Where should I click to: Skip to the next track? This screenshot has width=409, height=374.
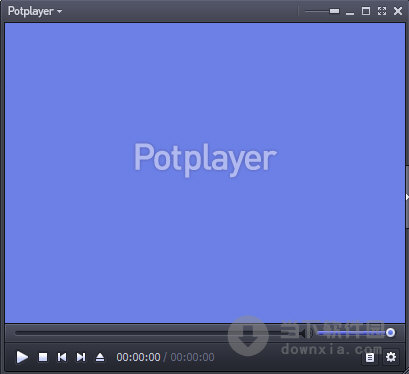pos(81,357)
